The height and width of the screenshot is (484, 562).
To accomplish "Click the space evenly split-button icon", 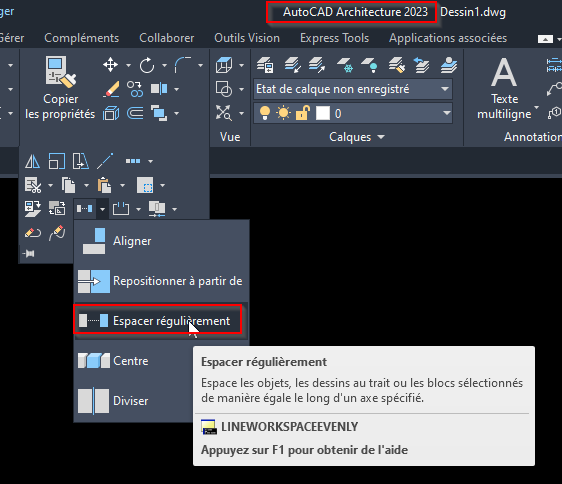I will (85, 209).
